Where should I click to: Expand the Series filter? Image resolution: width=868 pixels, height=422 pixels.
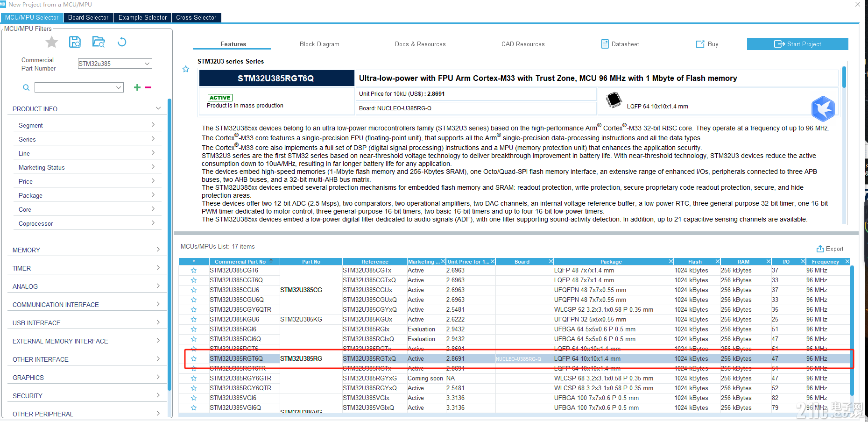(153, 139)
